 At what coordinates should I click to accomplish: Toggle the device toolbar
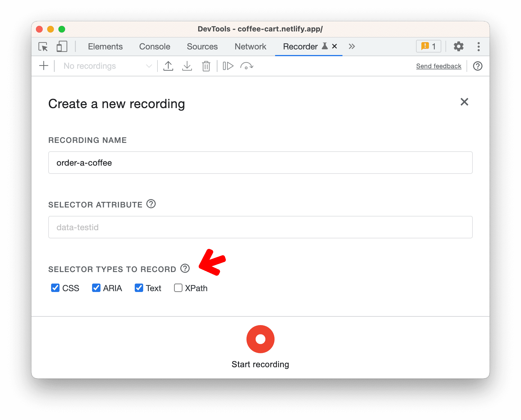[62, 47]
